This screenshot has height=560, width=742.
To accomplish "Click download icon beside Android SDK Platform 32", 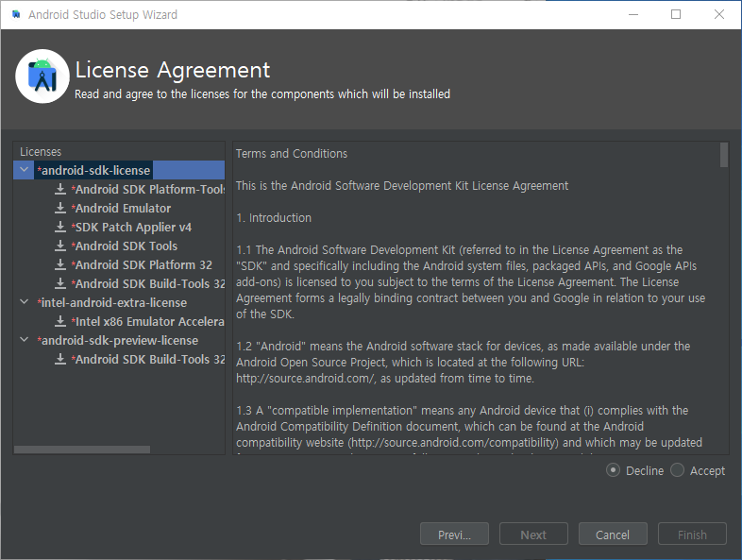I will [60, 265].
